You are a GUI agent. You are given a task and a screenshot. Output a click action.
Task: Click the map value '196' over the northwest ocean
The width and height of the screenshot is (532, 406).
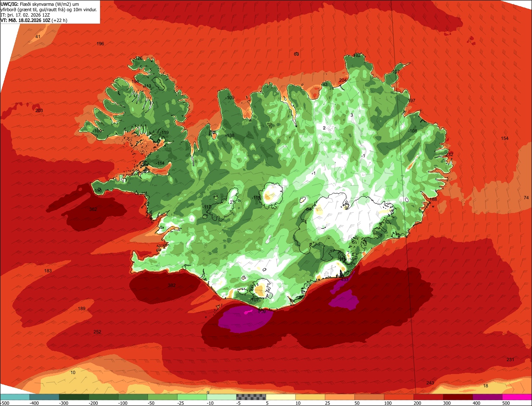pos(100,44)
